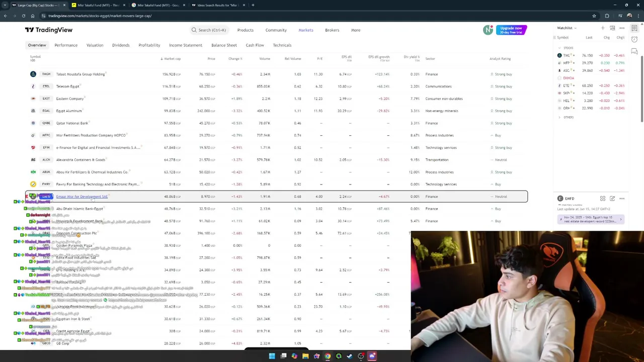Open the Community menu
Screen dimensions: 644x362
coord(276,30)
